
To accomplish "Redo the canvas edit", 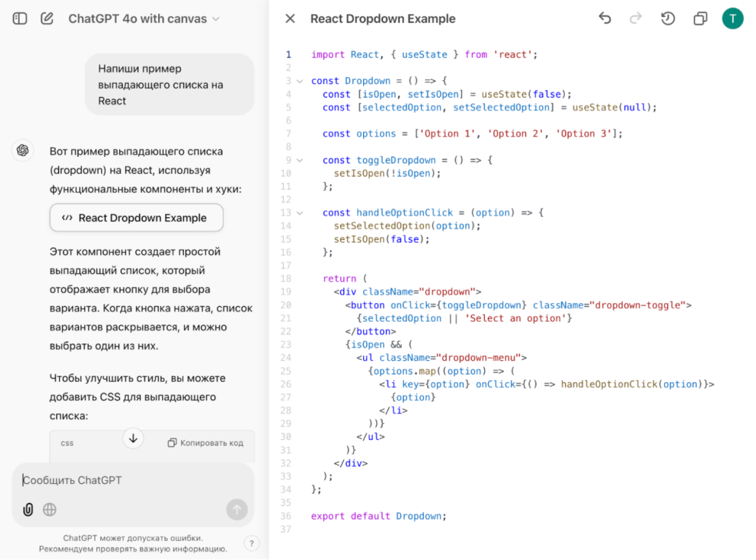I will click(x=636, y=19).
